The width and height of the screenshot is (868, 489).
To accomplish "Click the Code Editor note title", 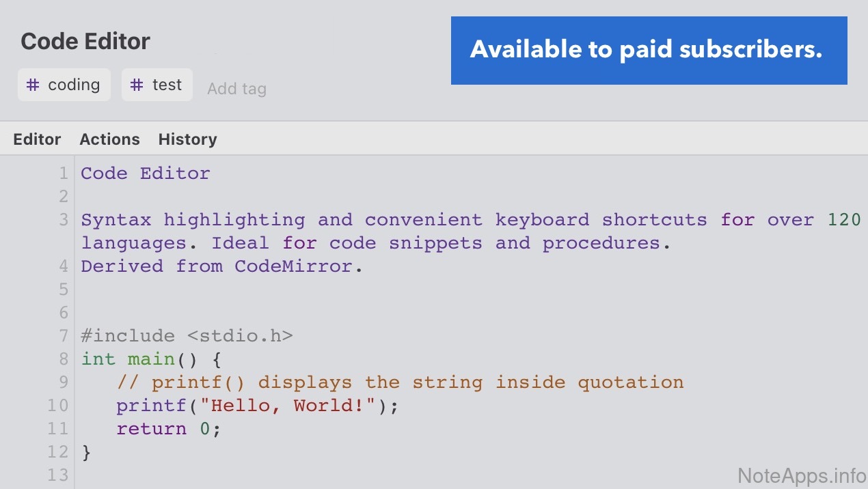I will tap(85, 41).
